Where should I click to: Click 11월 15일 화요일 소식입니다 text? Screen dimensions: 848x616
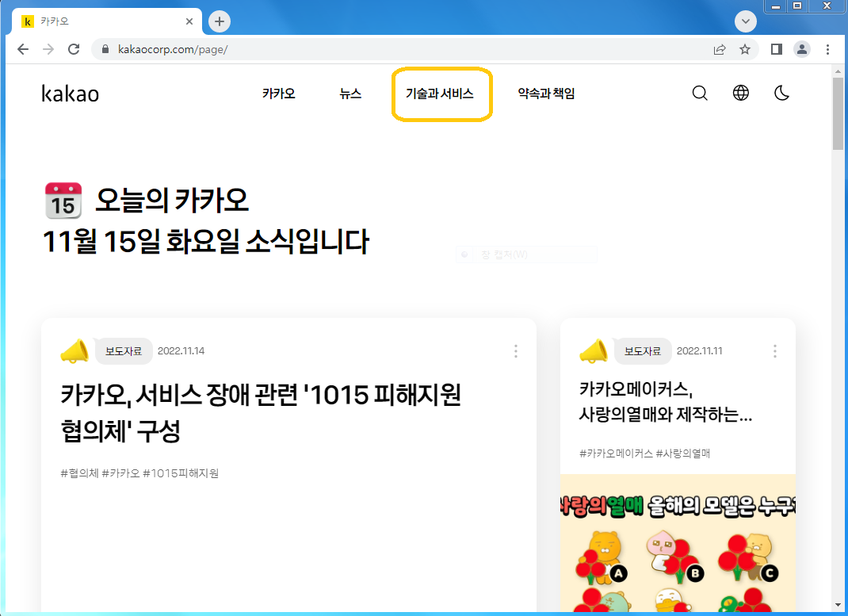[x=205, y=241]
